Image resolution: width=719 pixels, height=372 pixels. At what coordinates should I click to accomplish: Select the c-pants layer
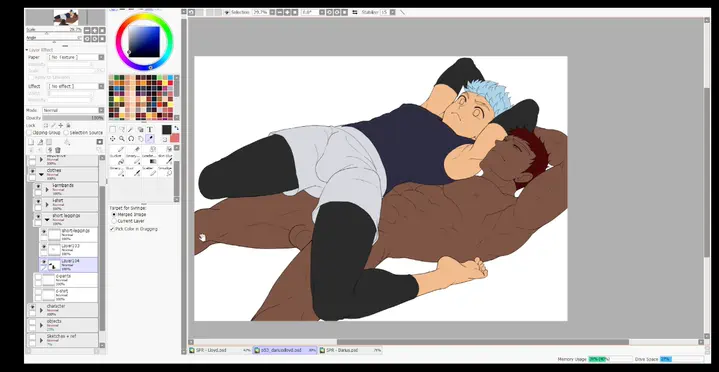(66, 280)
